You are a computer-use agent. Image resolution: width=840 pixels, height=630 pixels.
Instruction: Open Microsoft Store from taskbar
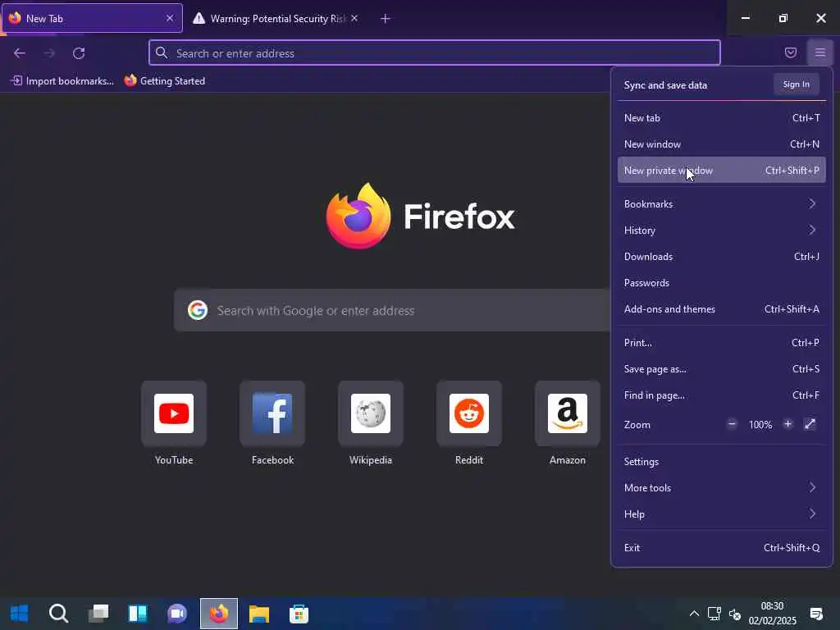point(299,614)
